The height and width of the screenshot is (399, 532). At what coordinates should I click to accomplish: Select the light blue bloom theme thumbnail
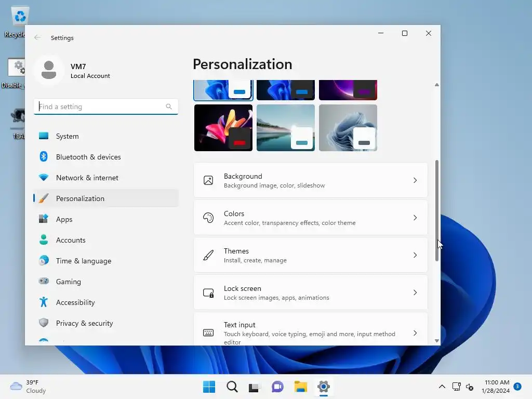tap(223, 90)
